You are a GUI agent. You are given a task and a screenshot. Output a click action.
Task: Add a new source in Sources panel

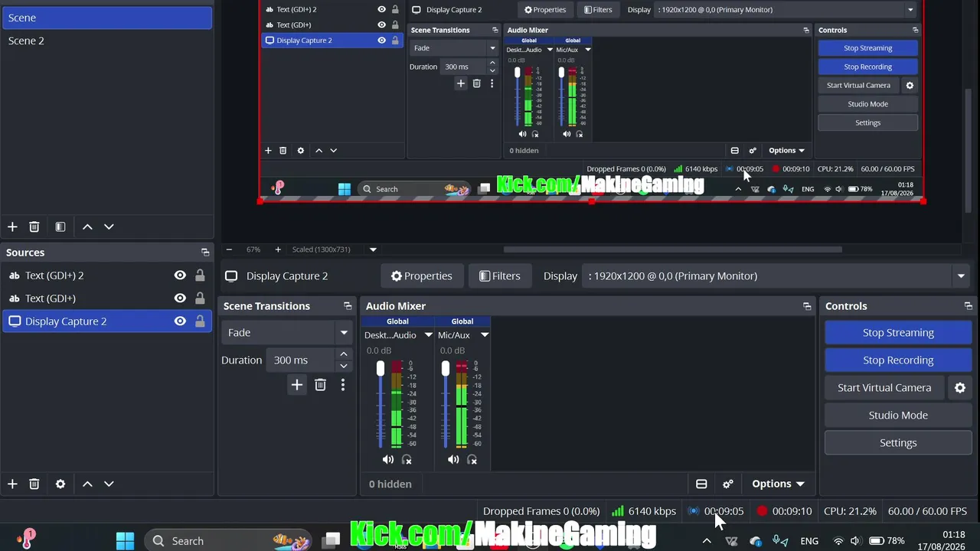tap(12, 484)
